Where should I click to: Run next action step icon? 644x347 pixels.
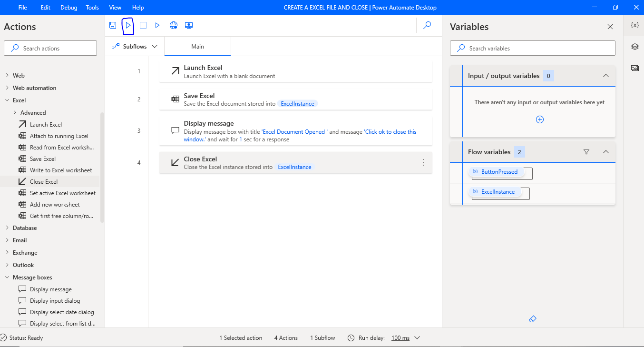point(158,25)
